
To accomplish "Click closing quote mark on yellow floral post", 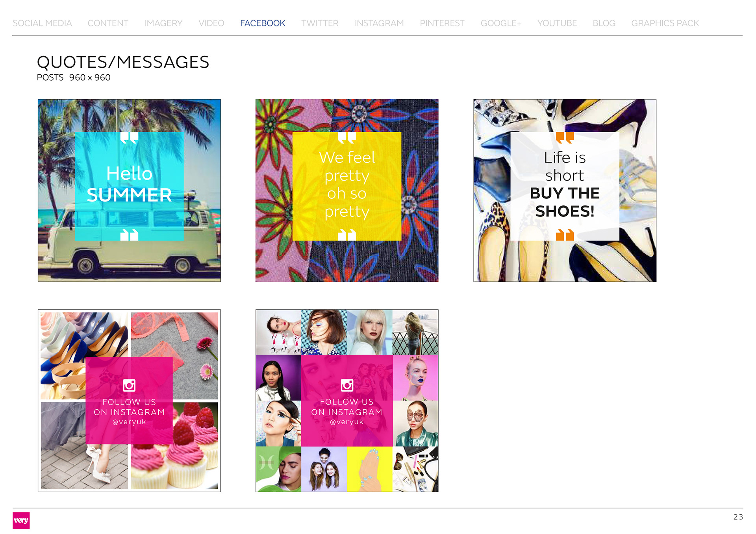I will tap(347, 235).
